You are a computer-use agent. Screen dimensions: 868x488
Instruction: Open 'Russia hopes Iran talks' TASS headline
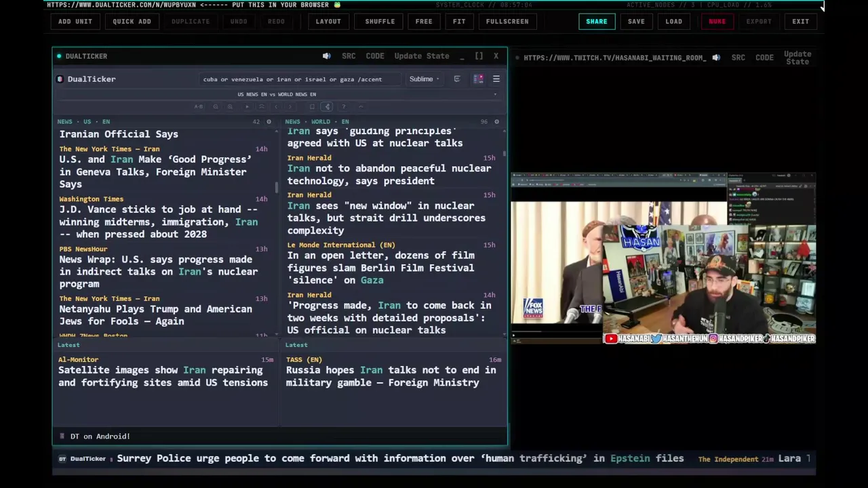click(x=391, y=376)
